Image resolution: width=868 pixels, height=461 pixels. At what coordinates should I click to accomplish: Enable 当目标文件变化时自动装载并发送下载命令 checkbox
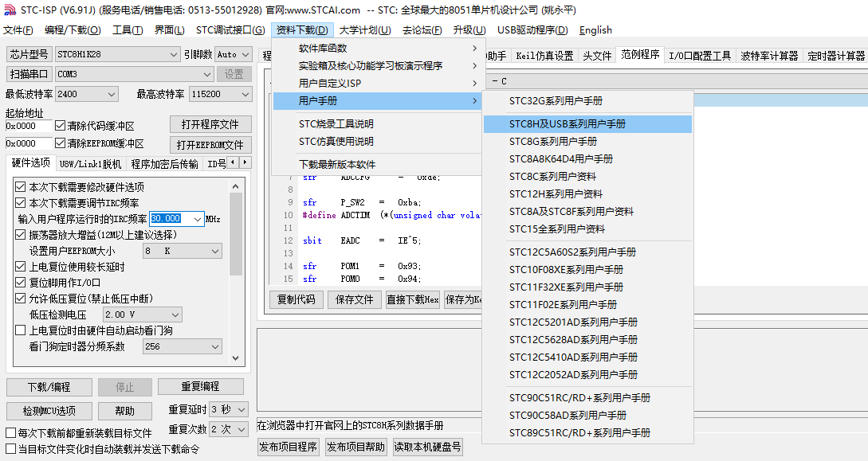(x=10, y=449)
